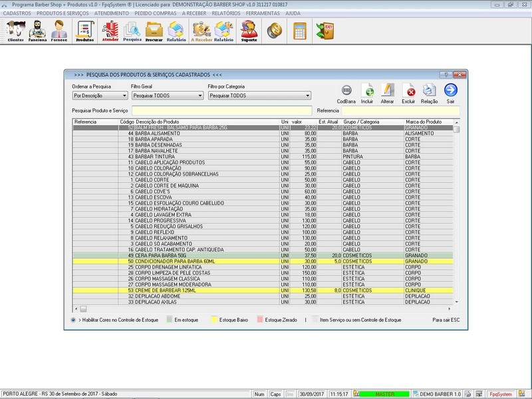Open the CADASTROS menu

(17, 13)
